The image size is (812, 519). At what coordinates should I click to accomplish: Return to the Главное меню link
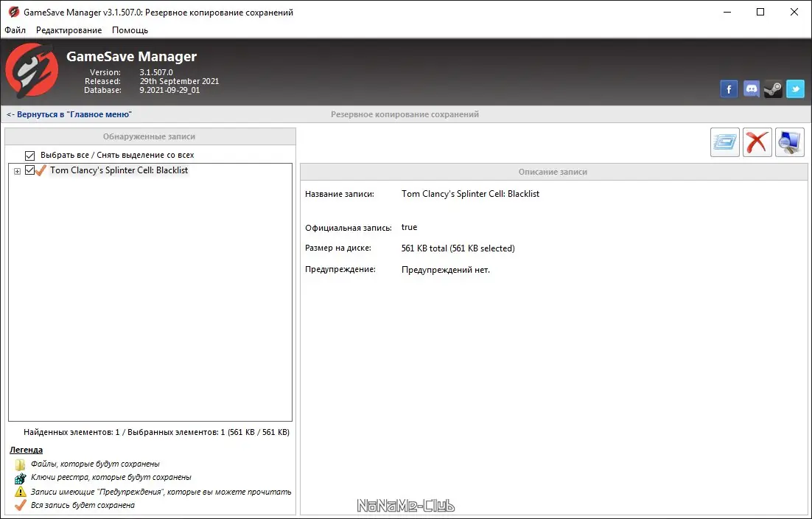tap(69, 114)
